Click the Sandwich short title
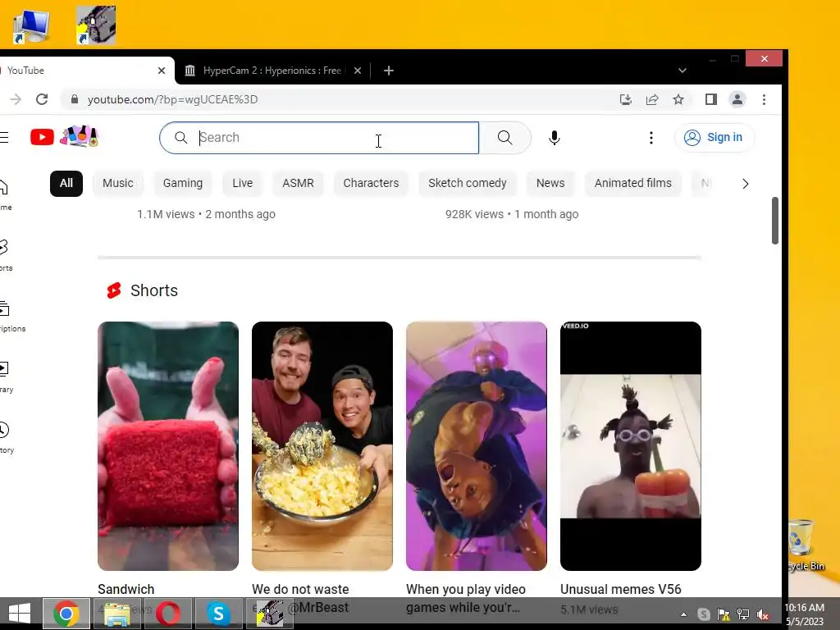Image resolution: width=840 pixels, height=630 pixels. point(126,589)
